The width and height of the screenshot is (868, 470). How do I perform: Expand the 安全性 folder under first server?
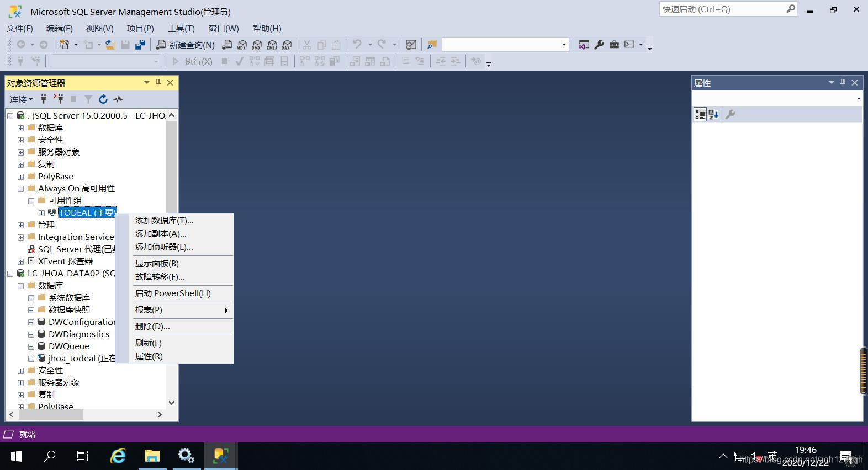(x=20, y=140)
